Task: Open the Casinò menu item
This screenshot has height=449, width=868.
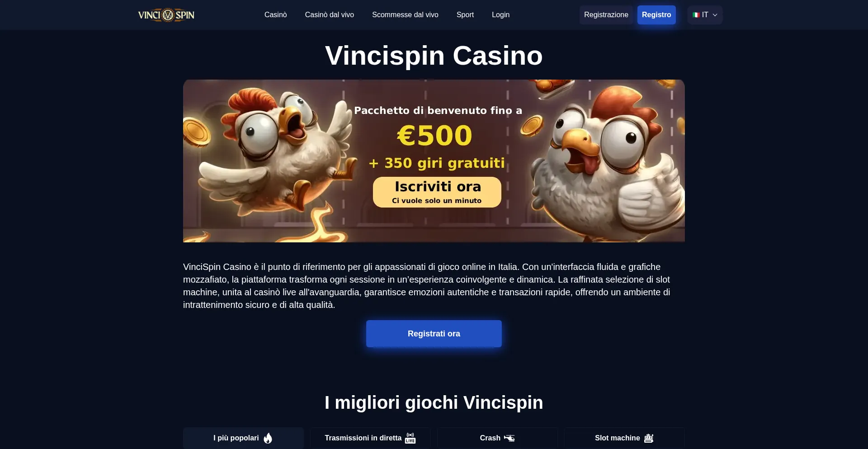Action: coord(276,15)
